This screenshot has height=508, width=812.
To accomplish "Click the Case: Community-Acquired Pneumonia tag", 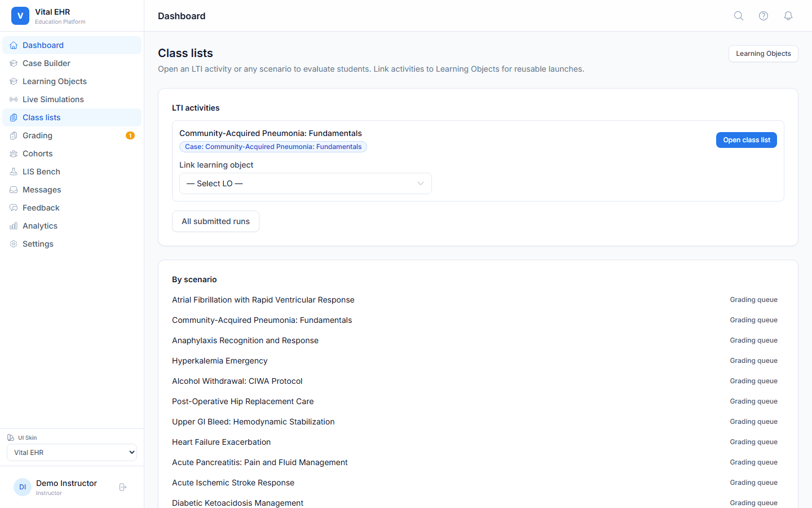I will tap(273, 147).
